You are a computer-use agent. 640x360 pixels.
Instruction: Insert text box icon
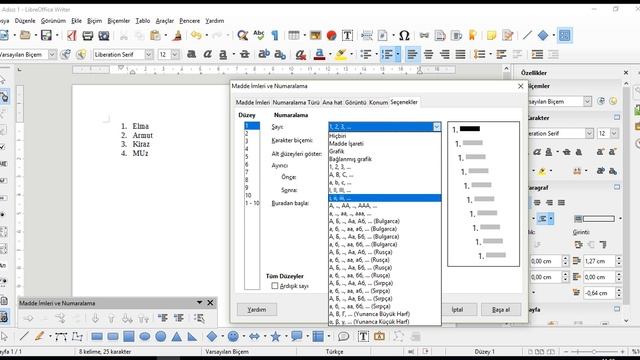point(347,36)
